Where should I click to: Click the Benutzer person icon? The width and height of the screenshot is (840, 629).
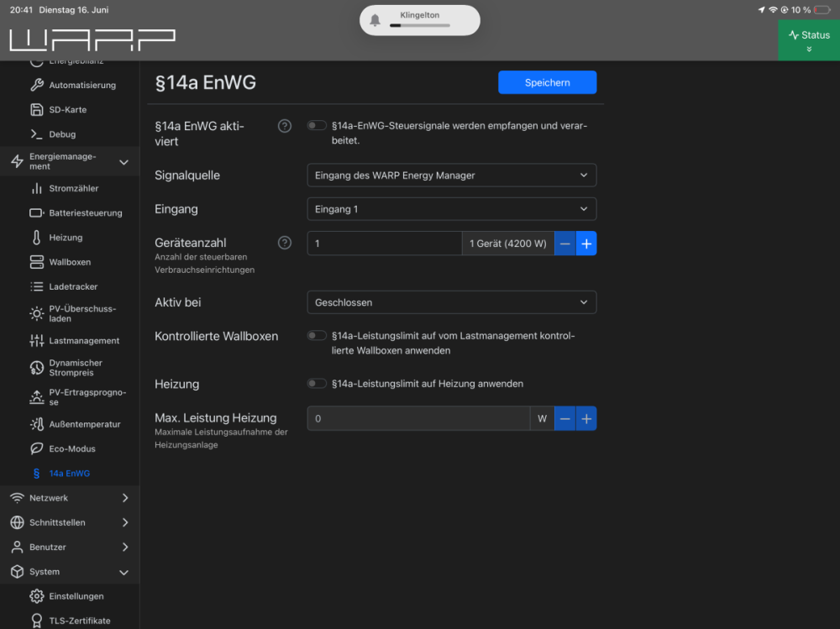[x=17, y=547]
